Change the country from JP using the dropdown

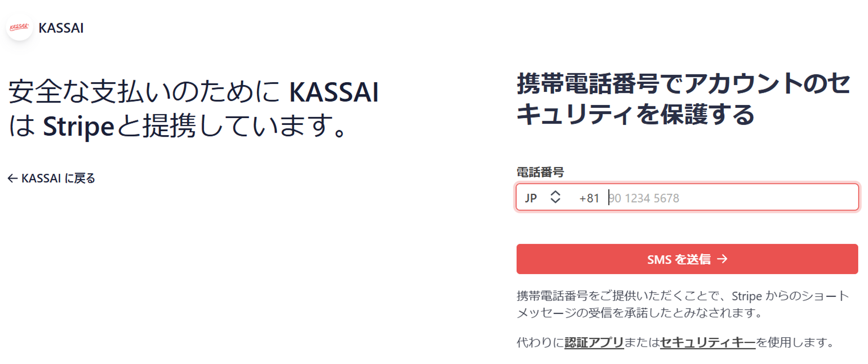point(542,197)
